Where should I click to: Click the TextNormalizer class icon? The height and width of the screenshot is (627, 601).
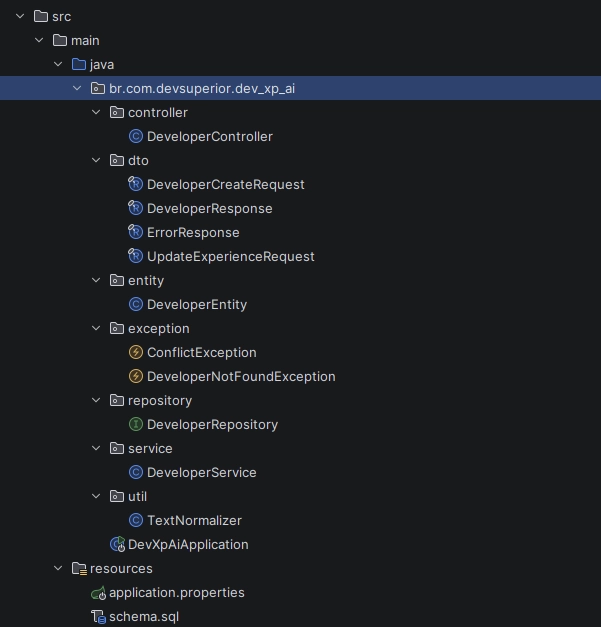[x=136, y=520]
